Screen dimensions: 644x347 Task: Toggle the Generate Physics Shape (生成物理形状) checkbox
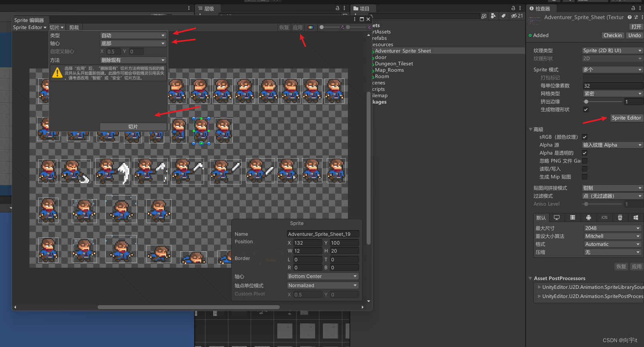click(x=586, y=110)
